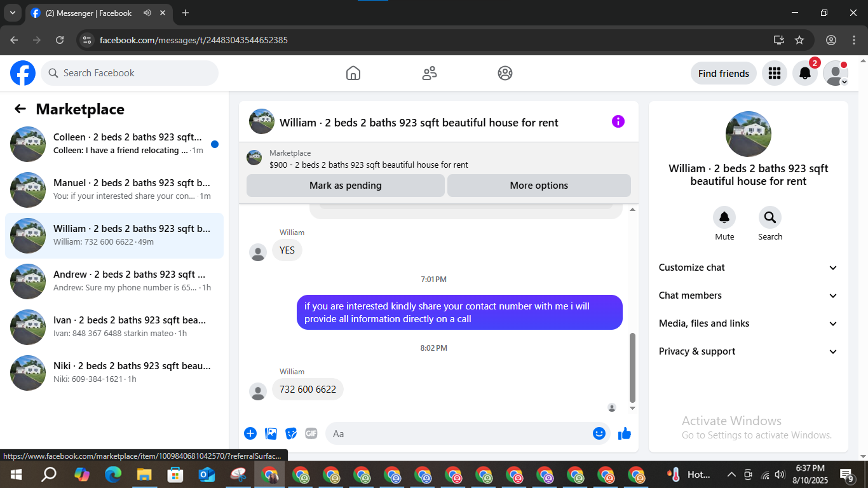The width and height of the screenshot is (868, 488).
Task: Search in conversation magnifier icon
Action: [x=770, y=218]
